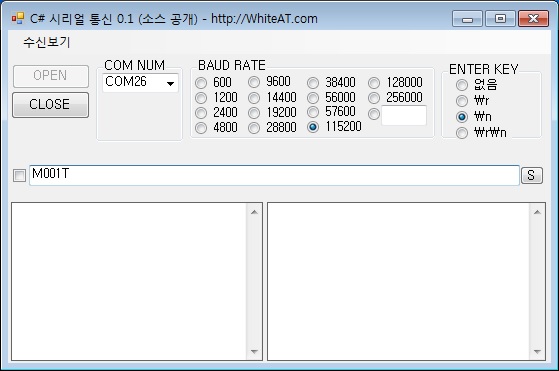Screen dimensions: 559x371
Task: Toggle checkbox beside the M001T field
Action: [19, 175]
